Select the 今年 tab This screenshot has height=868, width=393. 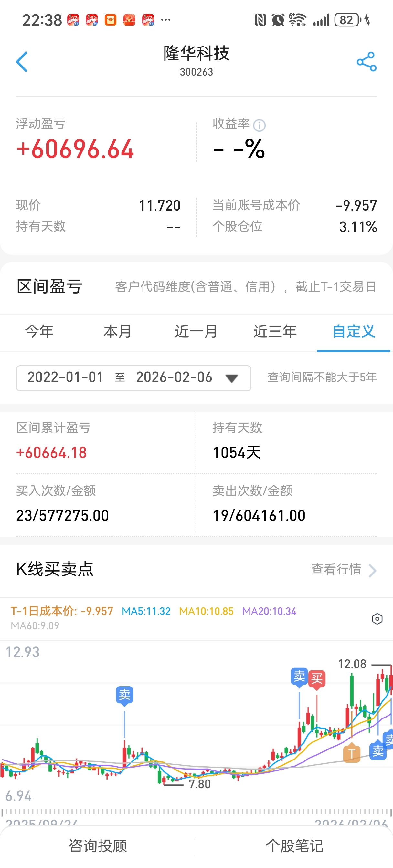tap(39, 332)
